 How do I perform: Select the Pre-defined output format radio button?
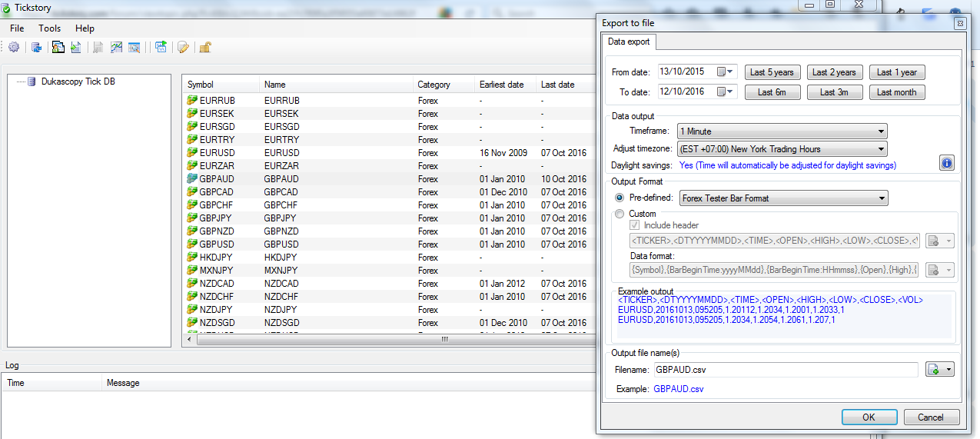620,198
